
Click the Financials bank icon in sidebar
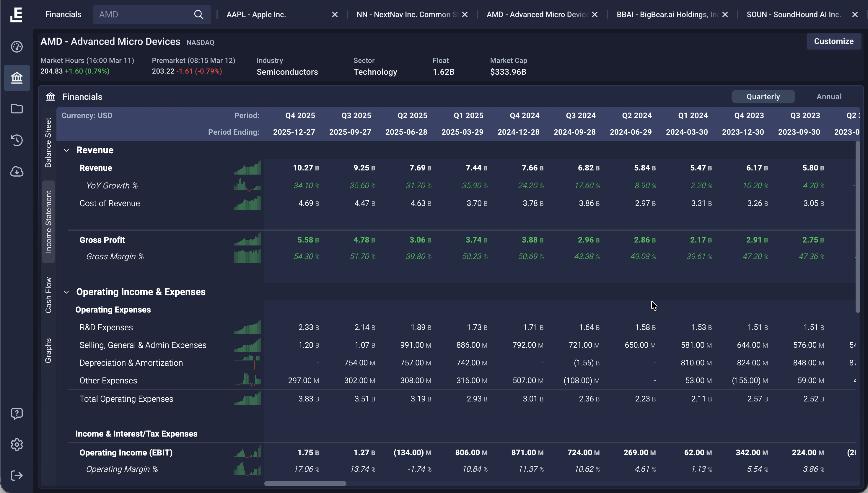coord(17,78)
